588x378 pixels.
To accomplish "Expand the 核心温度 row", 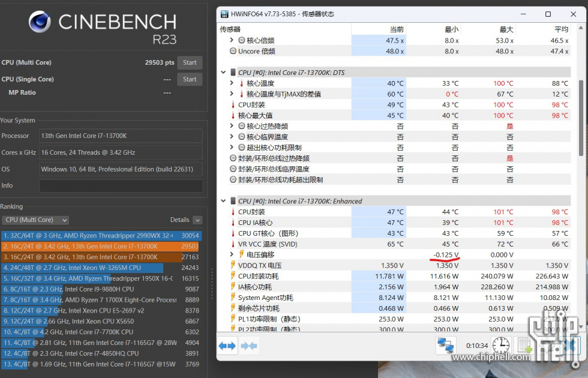I will coord(232,83).
